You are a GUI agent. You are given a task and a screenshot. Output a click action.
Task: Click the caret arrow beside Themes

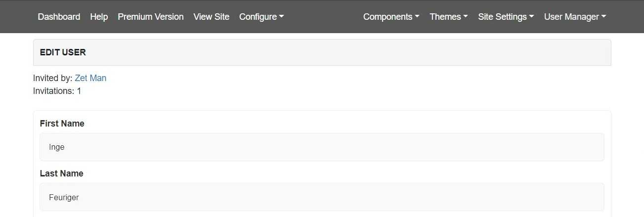click(x=466, y=17)
